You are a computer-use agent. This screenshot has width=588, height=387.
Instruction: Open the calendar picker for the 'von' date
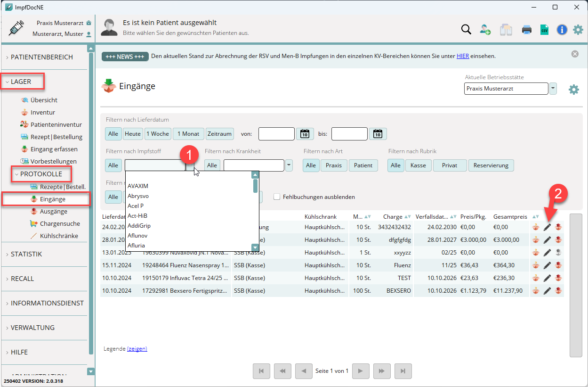[305, 134]
